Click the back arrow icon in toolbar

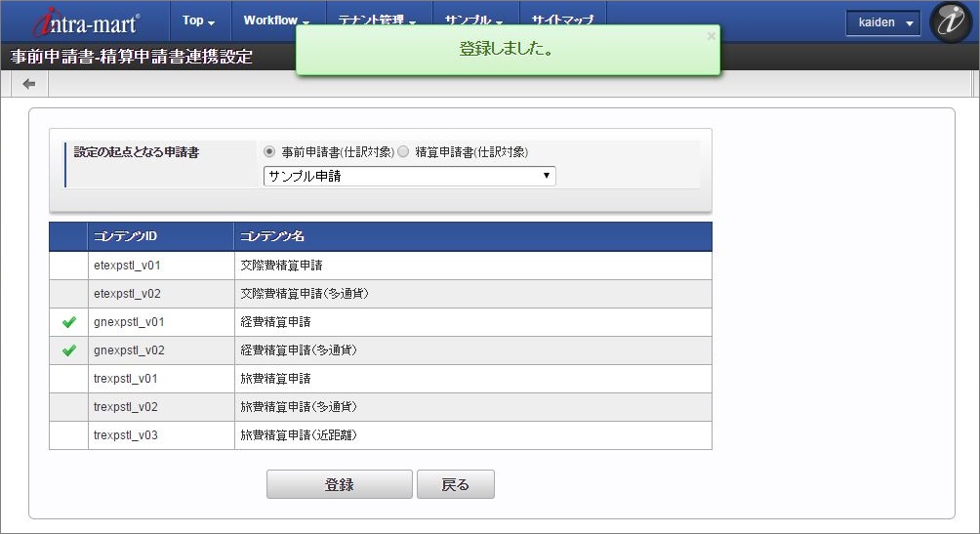(28, 84)
